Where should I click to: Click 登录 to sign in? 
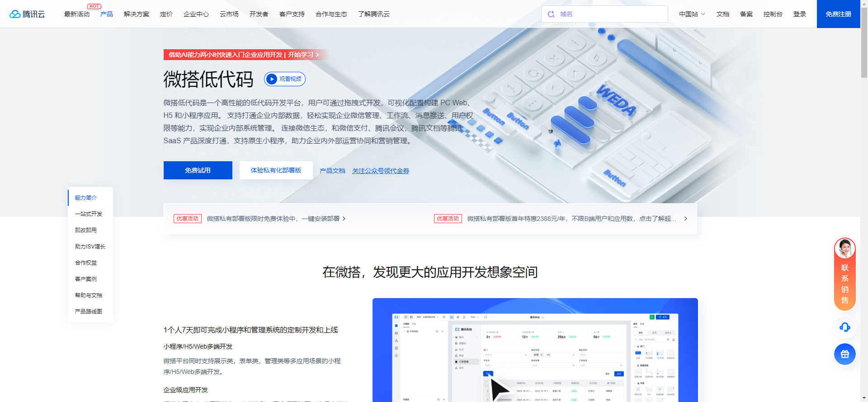point(800,14)
